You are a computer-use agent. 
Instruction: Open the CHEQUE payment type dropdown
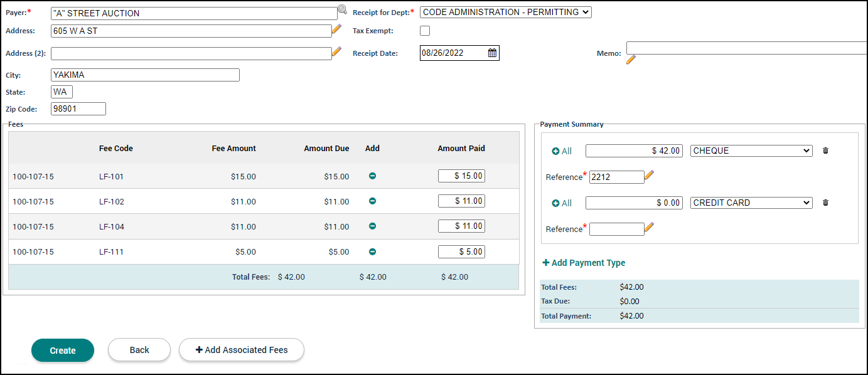click(751, 151)
